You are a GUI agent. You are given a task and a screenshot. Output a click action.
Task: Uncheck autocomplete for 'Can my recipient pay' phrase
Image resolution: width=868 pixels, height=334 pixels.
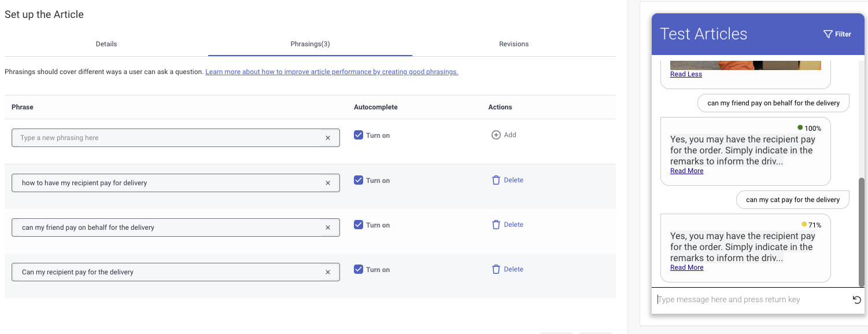(359, 269)
